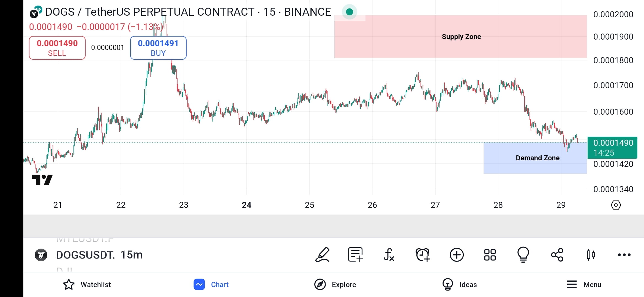The image size is (644, 297).
Task: Toggle the Supply Zone highlight box
Action: (461, 37)
